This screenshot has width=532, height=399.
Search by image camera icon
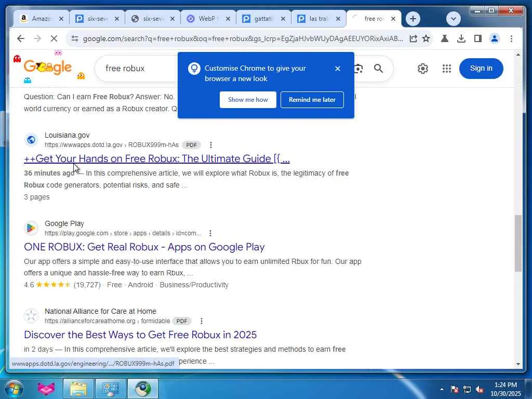358,69
